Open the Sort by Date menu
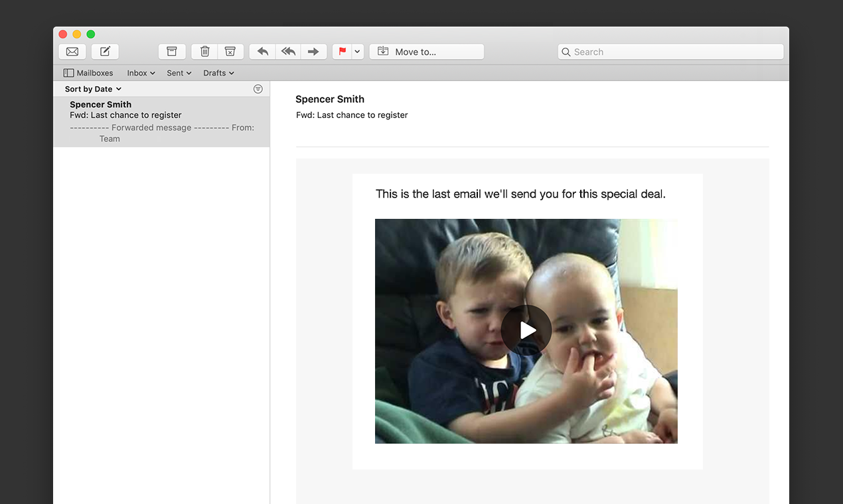Image resolution: width=843 pixels, height=504 pixels. 93,89
